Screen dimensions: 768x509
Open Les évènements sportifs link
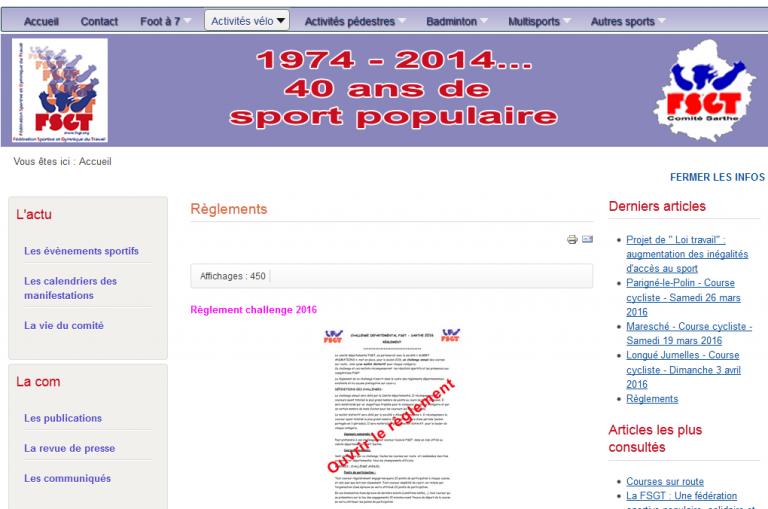click(x=82, y=251)
